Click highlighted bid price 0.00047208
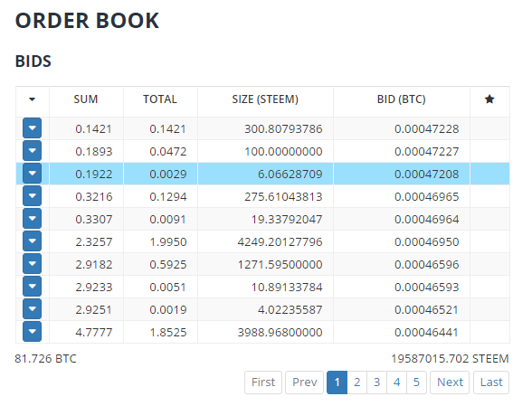Image resolution: width=532 pixels, height=406 pixels. click(x=427, y=174)
